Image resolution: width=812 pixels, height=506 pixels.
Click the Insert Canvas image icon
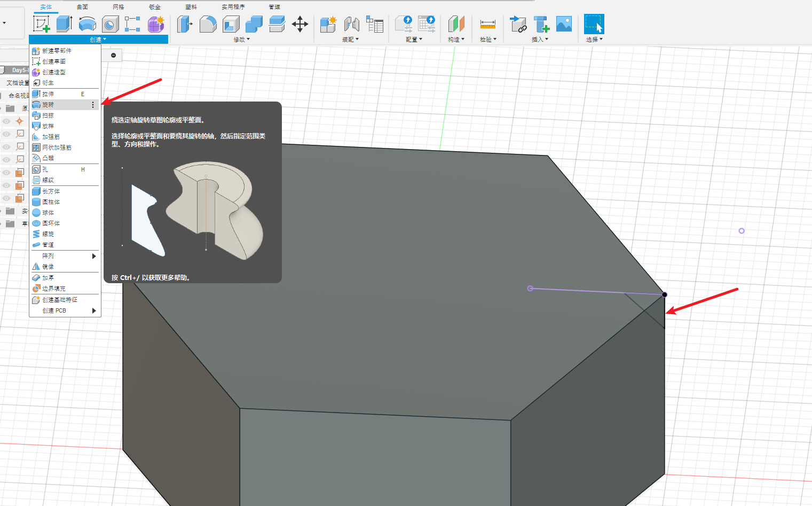click(x=564, y=24)
